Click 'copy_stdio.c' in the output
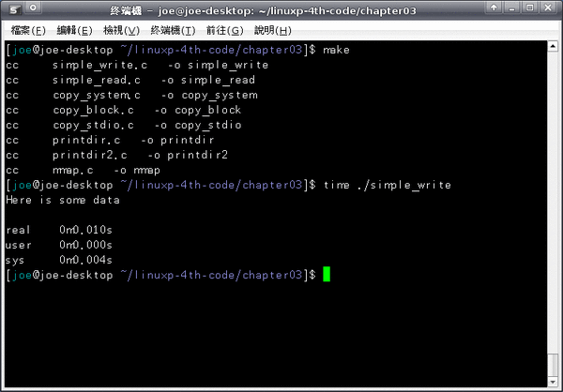The image size is (563, 392). click(x=93, y=126)
